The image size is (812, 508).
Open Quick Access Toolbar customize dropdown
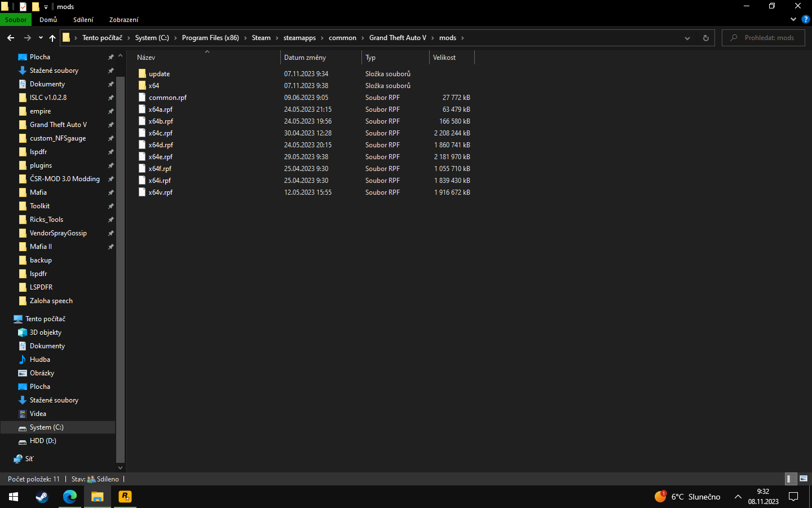click(x=46, y=7)
